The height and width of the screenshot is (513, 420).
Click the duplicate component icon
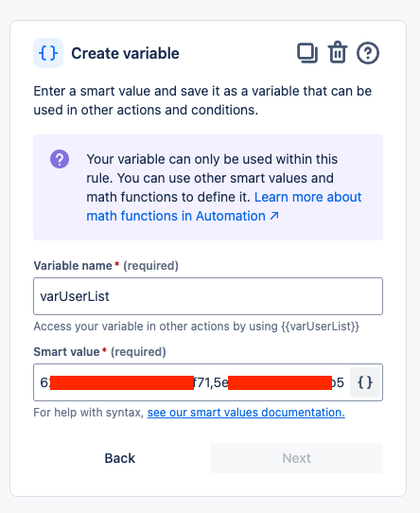[x=307, y=53]
